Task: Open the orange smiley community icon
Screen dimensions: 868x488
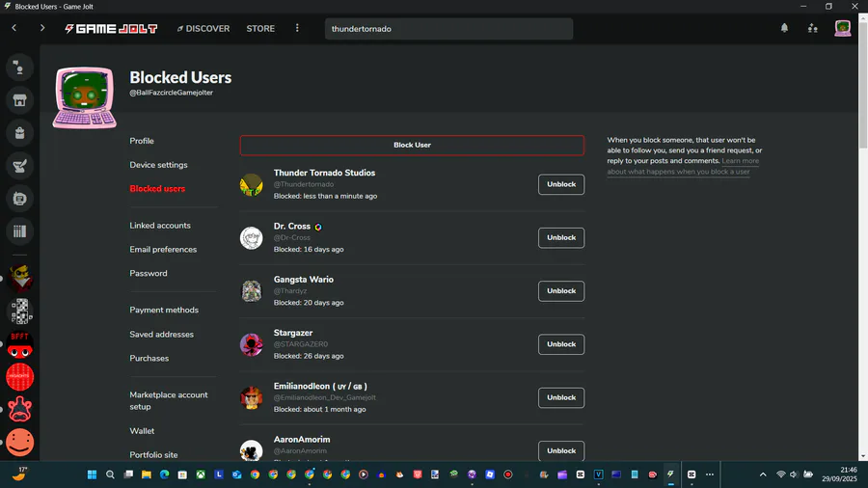Action: point(20,442)
